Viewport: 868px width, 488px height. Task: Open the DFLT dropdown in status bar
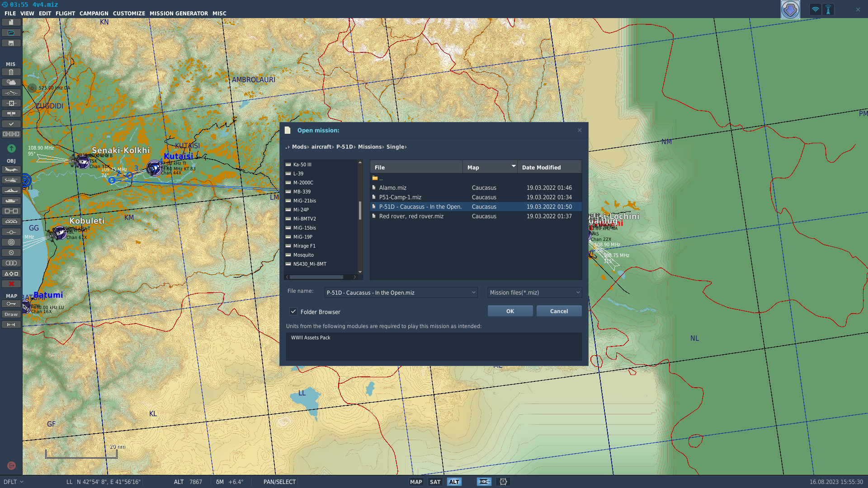click(x=13, y=482)
